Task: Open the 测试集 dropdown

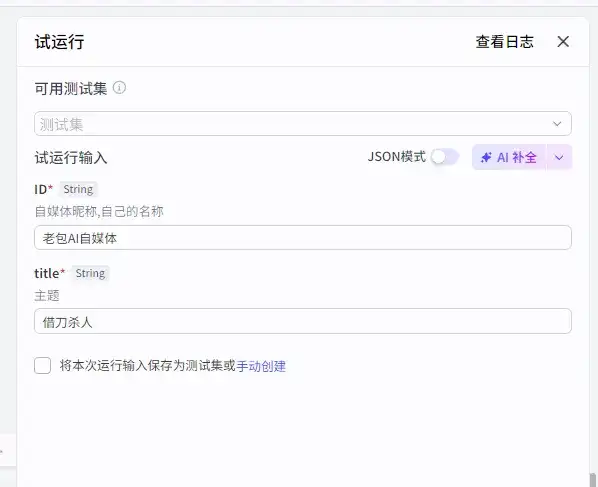Action: (303, 124)
